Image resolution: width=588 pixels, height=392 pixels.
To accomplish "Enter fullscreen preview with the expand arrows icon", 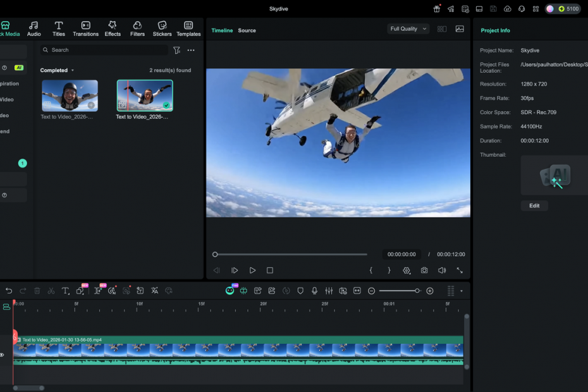I will [460, 271].
